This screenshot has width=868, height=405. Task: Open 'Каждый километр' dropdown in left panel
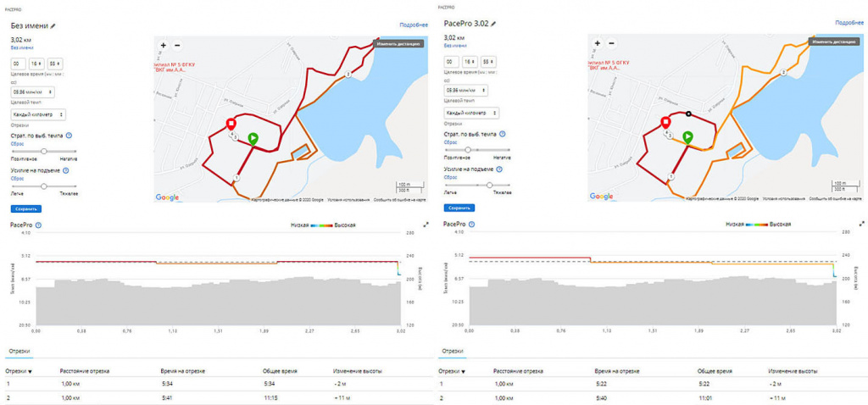pyautogui.click(x=37, y=114)
